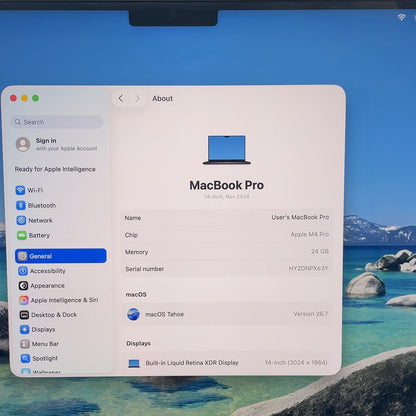Select the Network label in sidebar

[40, 220]
